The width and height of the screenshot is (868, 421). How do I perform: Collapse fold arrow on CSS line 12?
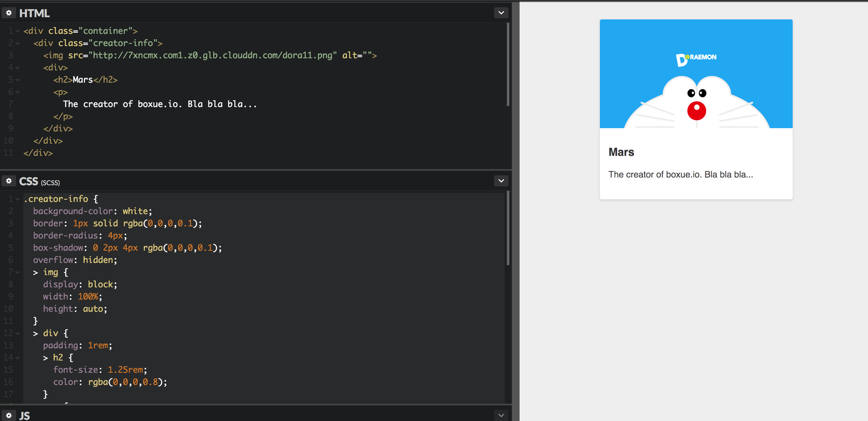[x=18, y=334]
